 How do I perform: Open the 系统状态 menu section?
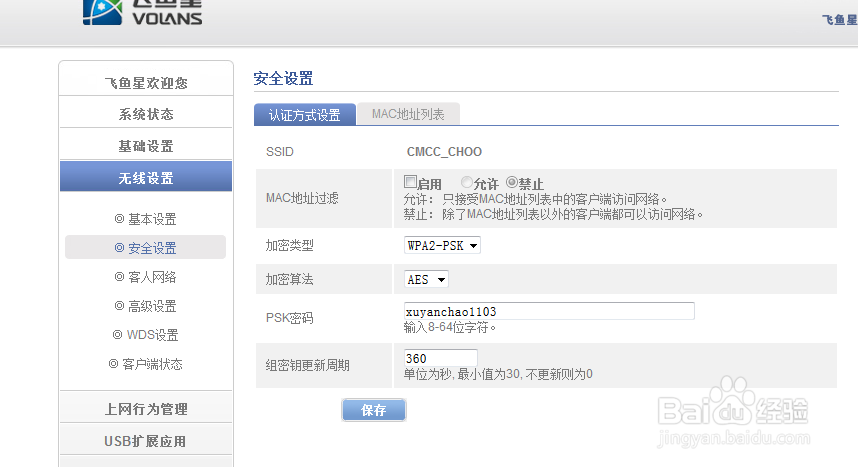point(146,114)
